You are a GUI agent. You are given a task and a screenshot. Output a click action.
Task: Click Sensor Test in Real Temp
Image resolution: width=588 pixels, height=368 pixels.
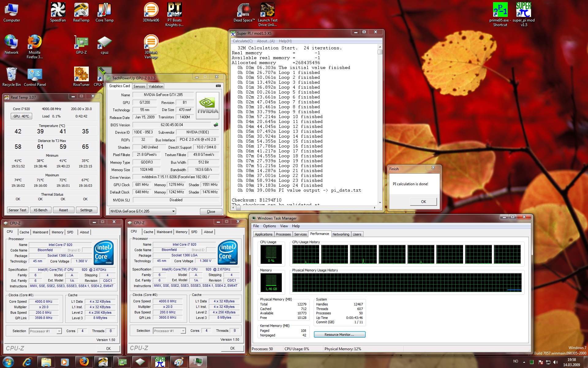17,210
